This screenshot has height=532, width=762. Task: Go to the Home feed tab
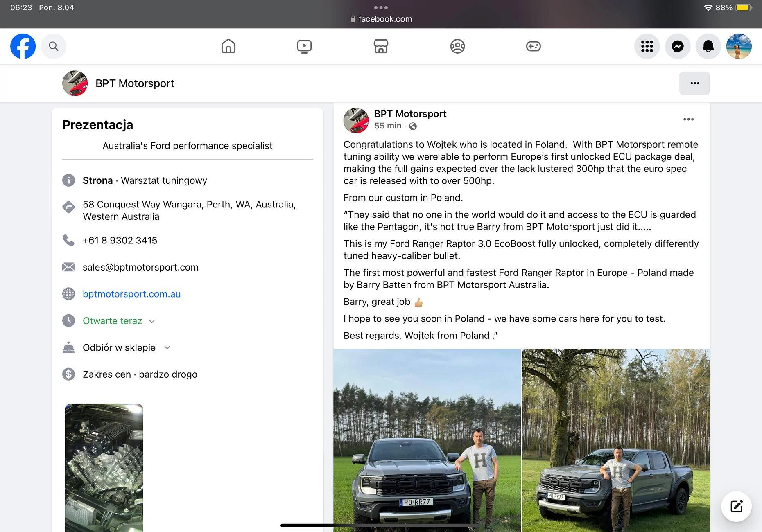pyautogui.click(x=228, y=46)
